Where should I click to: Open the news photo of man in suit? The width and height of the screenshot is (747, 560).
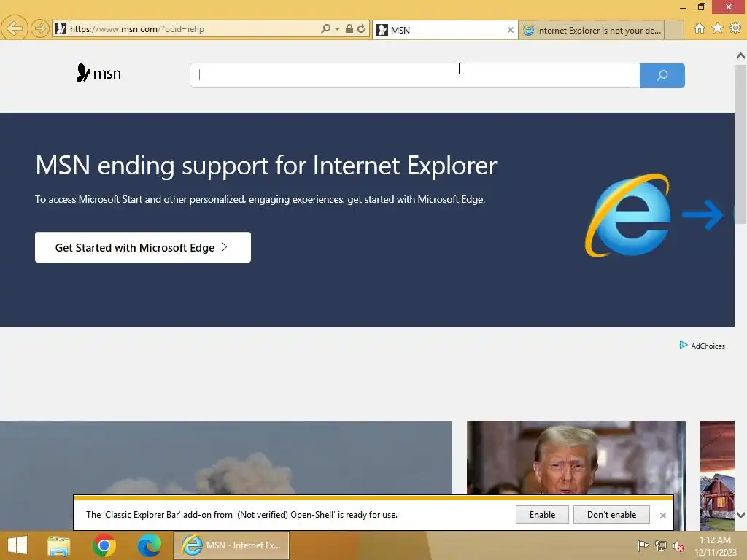coord(576,457)
